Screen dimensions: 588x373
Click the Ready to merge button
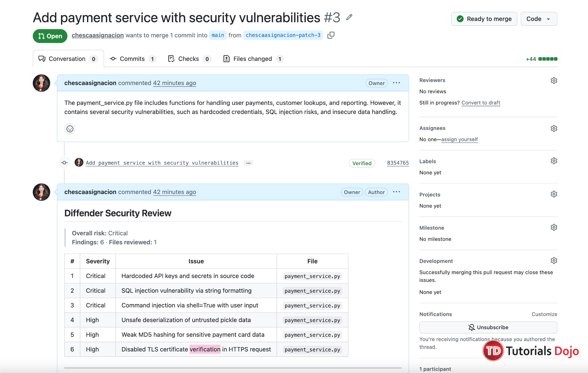(484, 19)
